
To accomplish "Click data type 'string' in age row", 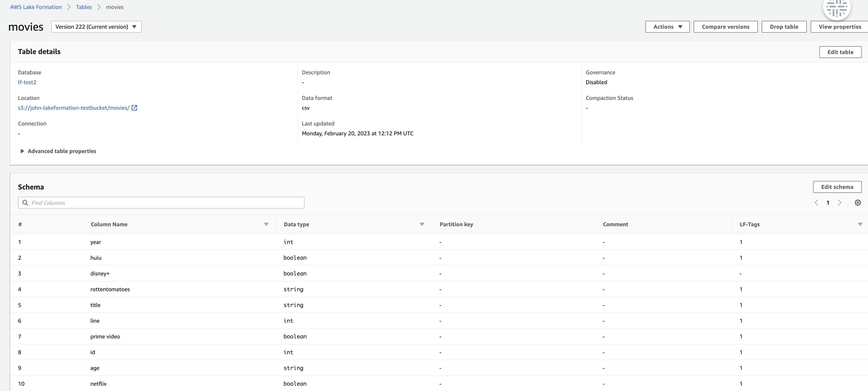I will coord(293,368).
